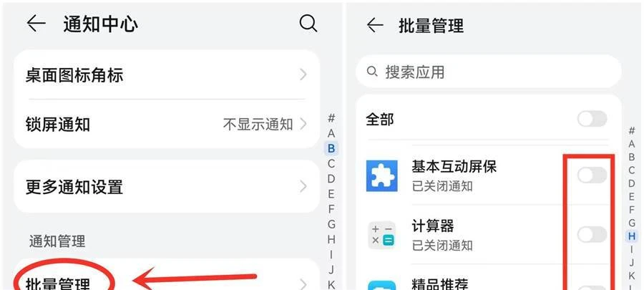Jump to letter B in left index

point(331,148)
